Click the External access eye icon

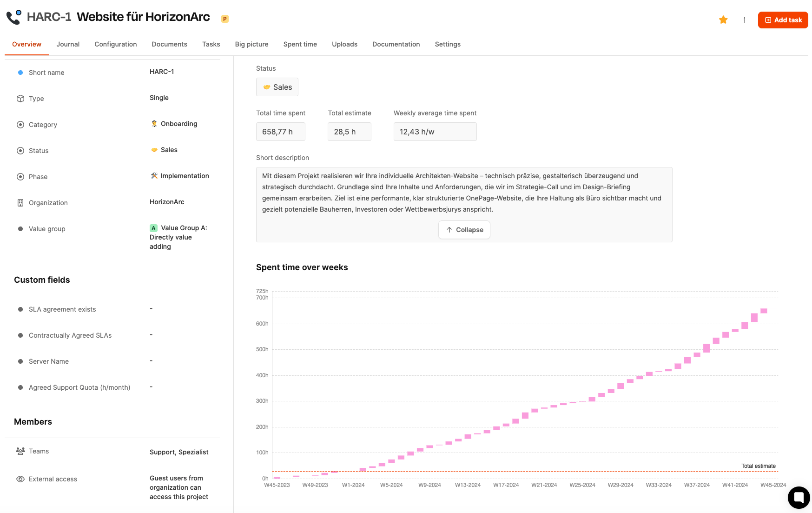point(20,479)
